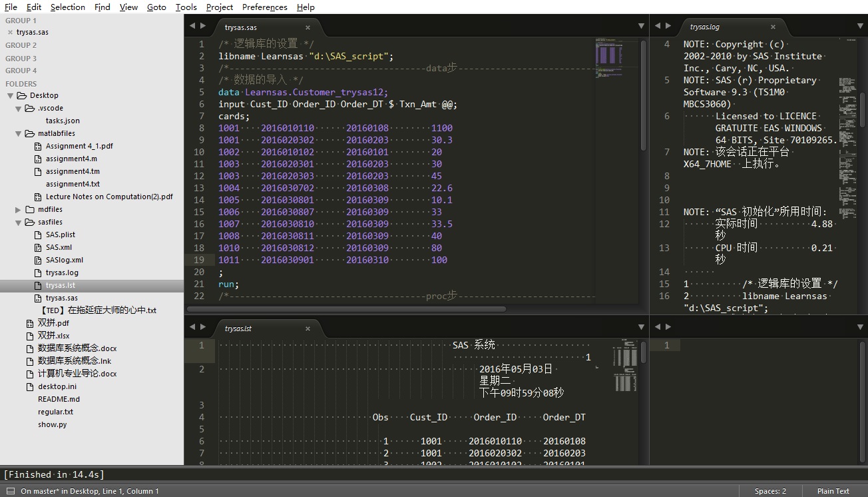Select trysas.lst in the sidebar tree
Screen dimensions: 868x497
(x=92, y=285)
